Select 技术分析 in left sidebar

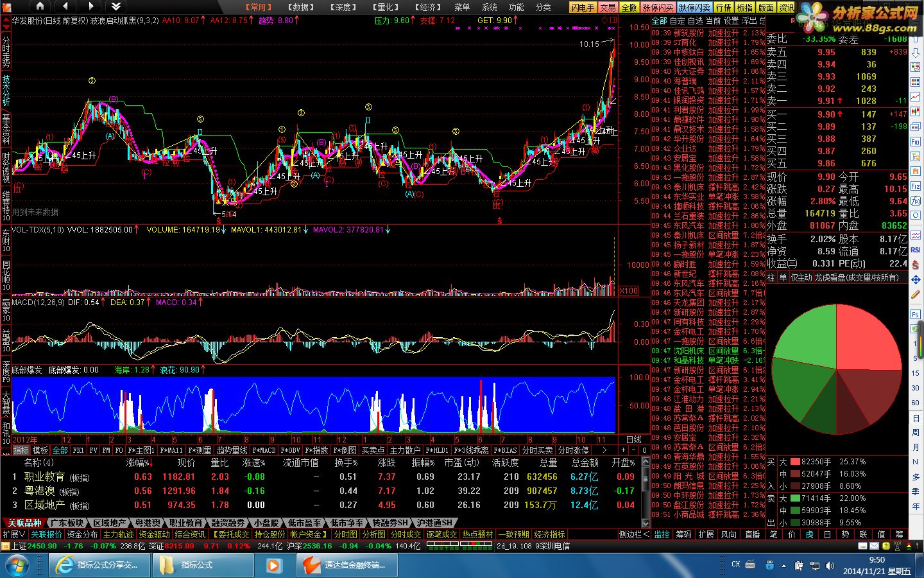6,91
